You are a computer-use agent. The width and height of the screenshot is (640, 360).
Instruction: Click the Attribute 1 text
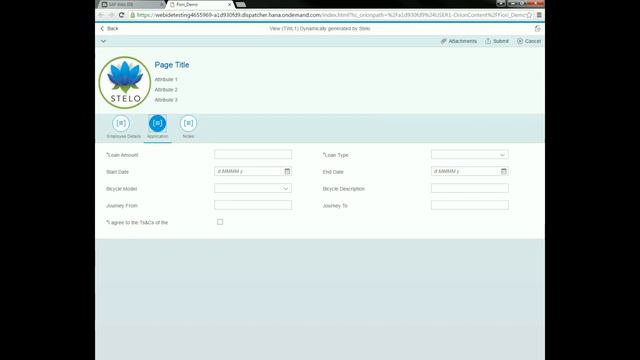click(166, 80)
